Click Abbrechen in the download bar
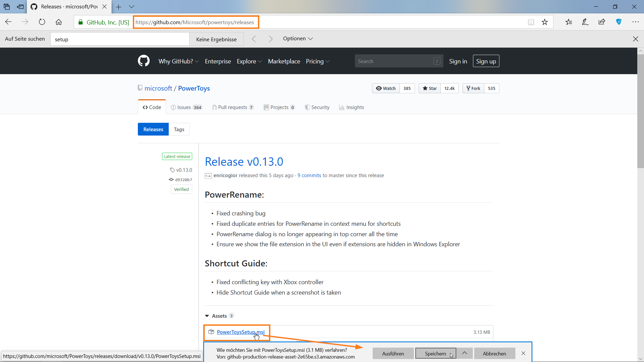This screenshot has width=644, height=362. click(494, 354)
